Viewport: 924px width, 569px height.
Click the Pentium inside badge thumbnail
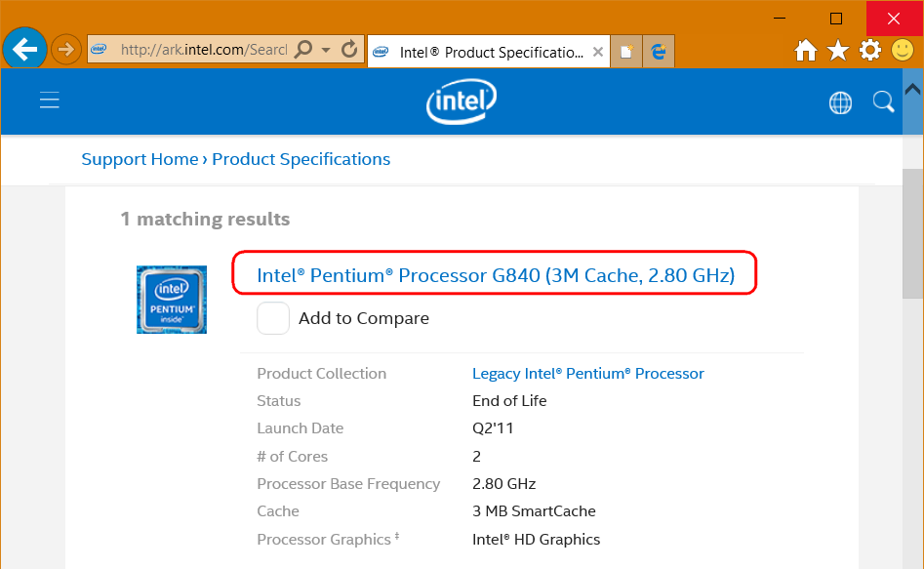pyautogui.click(x=172, y=300)
